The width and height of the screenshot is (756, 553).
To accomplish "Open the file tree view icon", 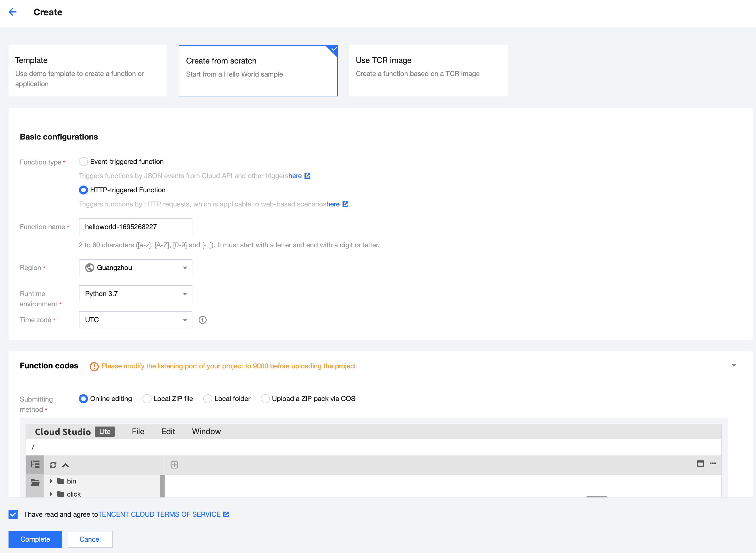I will pos(35,465).
